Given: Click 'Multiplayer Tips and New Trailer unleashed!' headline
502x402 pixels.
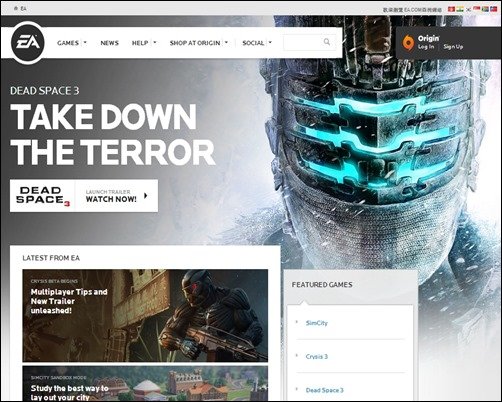Looking at the screenshot, I should [x=69, y=301].
